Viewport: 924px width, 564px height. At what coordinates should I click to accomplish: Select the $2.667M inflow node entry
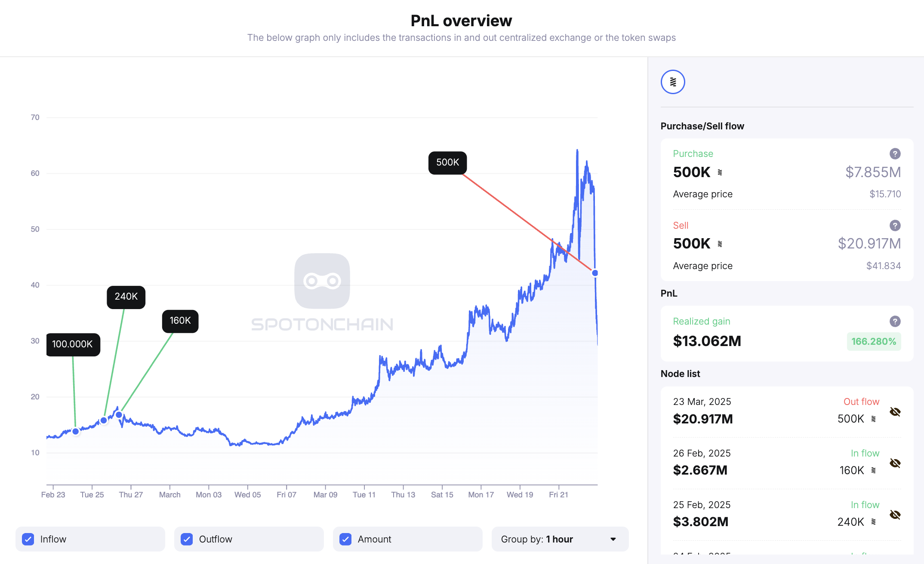[x=700, y=470]
